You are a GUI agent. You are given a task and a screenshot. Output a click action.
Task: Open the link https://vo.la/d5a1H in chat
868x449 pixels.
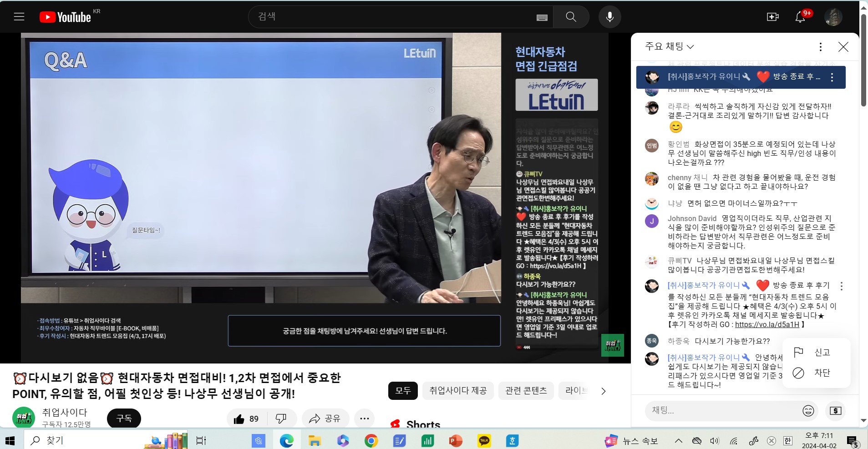click(767, 324)
